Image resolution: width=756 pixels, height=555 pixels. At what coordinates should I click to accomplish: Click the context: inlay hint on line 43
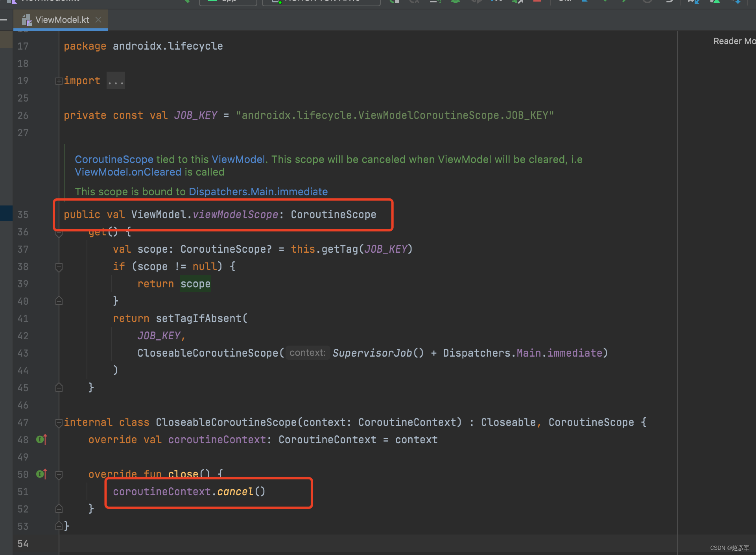[308, 353]
